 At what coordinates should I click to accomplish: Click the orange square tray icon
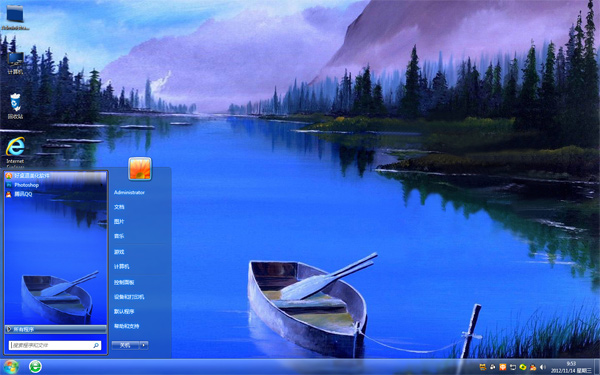pos(503,367)
